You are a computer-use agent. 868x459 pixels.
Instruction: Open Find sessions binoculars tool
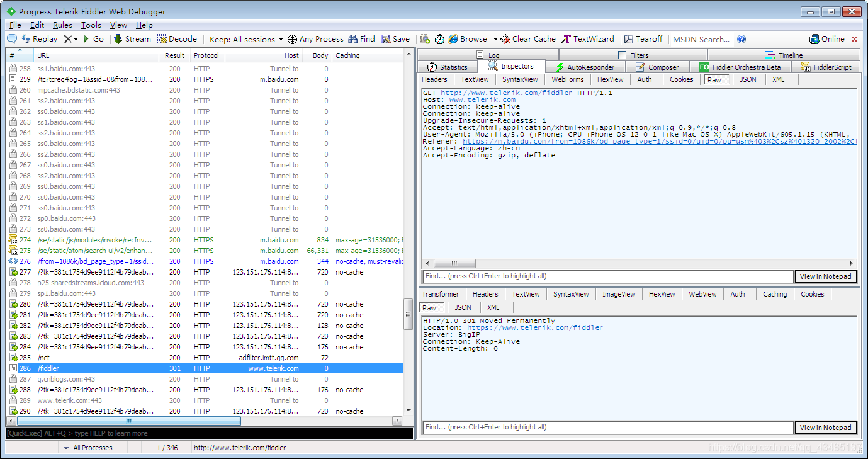361,39
